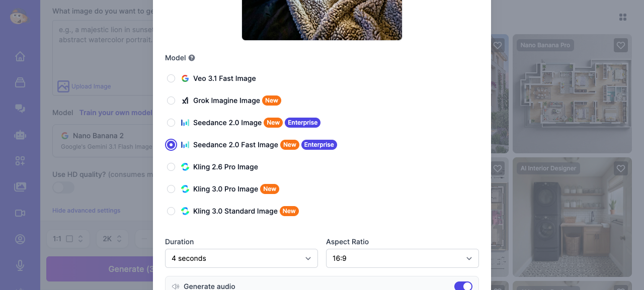644x290 pixels.
Task: Click the account profile icon in the sidebar
Action: [20, 239]
